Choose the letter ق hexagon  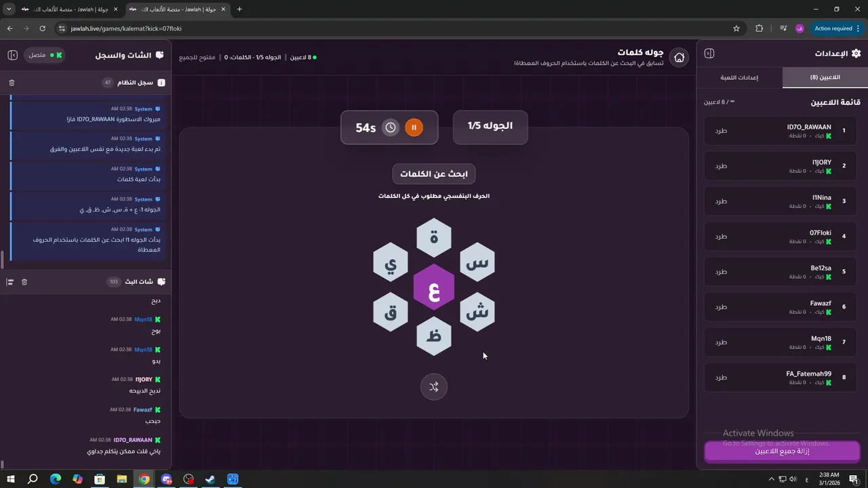(391, 312)
